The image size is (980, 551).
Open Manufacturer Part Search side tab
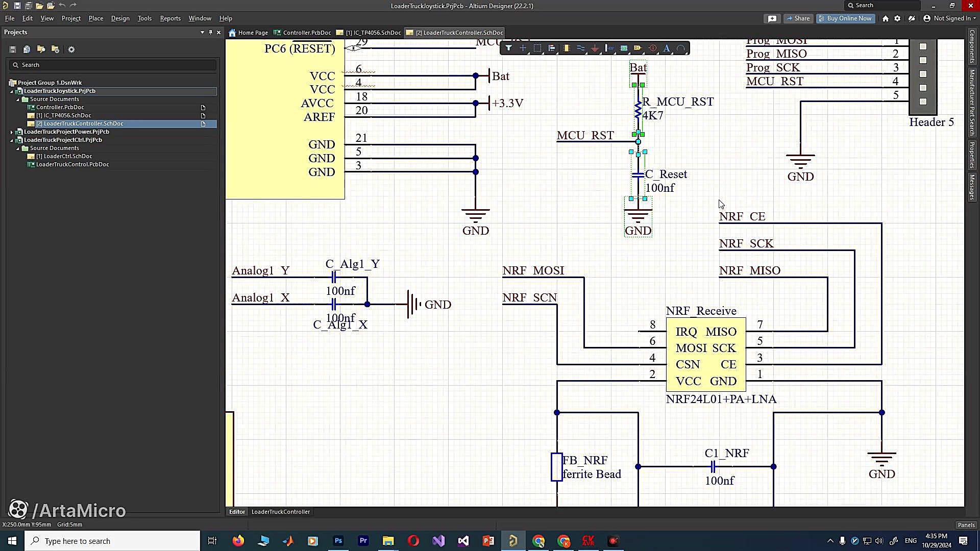click(972, 103)
